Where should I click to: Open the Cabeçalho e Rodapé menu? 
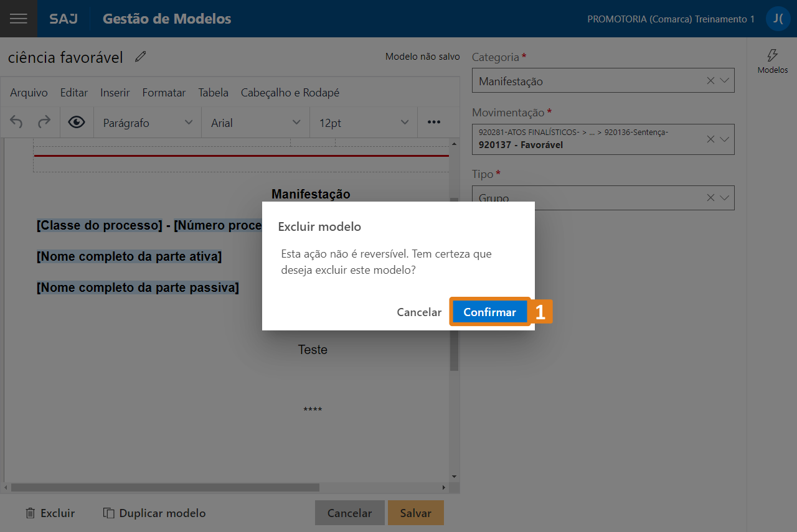pos(290,92)
